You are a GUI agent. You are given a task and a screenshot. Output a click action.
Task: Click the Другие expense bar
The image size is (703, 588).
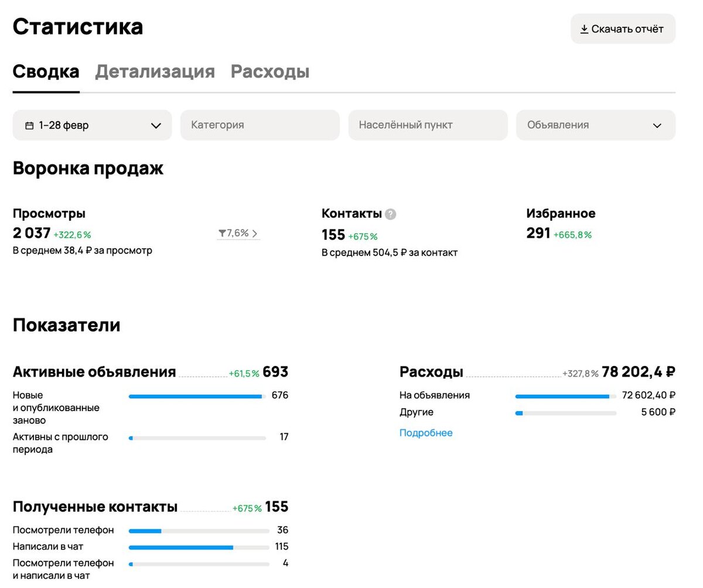566,413
